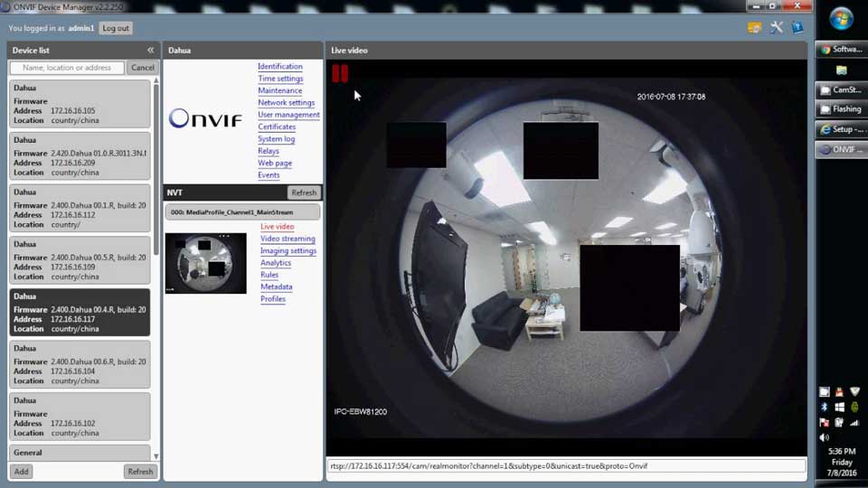
Task: Open the Live video menu item
Action: 277,227
